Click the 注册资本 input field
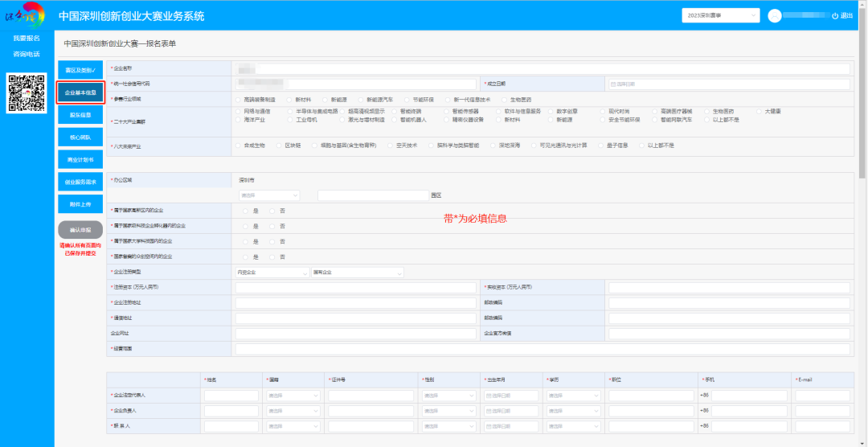868x447 pixels. coord(355,288)
